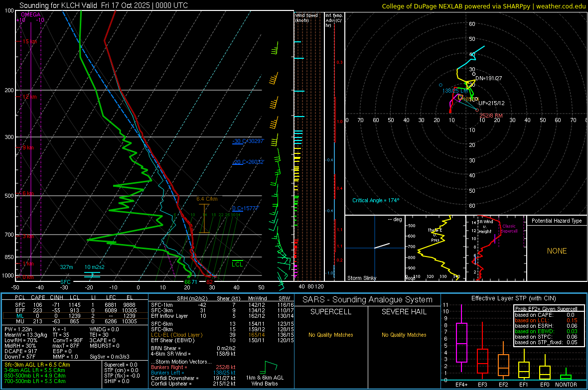Click the '327m' inflow layer height value

pyautogui.click(x=66, y=267)
